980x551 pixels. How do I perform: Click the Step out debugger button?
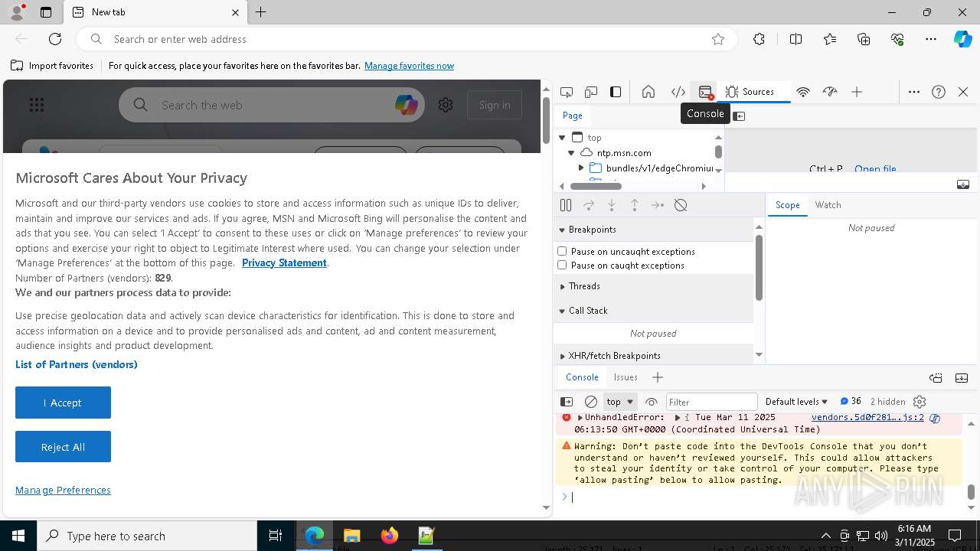click(635, 205)
